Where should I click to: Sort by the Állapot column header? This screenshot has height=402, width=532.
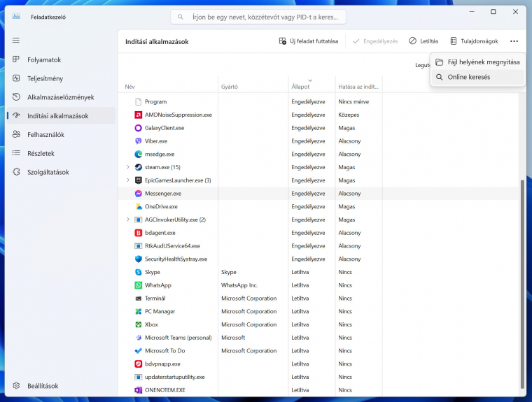click(x=311, y=84)
